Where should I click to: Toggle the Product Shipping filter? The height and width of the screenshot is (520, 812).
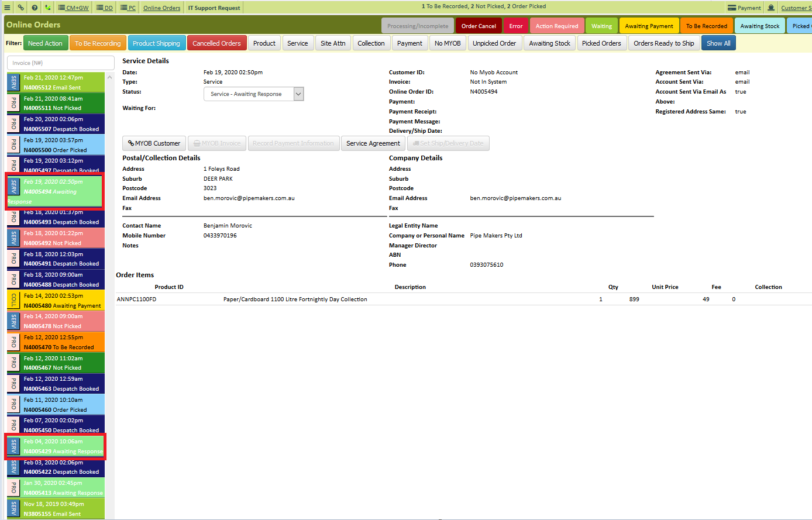click(156, 43)
